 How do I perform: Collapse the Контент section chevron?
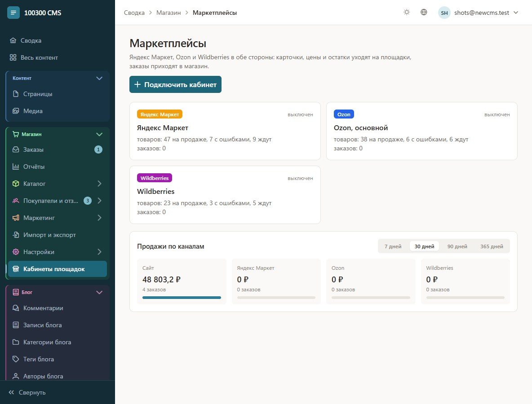(x=99, y=78)
